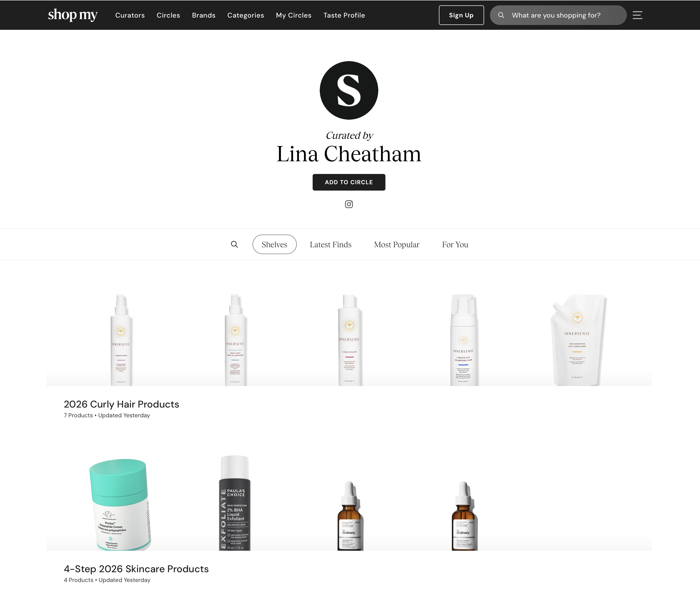Open the Most Popular tab

[397, 244]
